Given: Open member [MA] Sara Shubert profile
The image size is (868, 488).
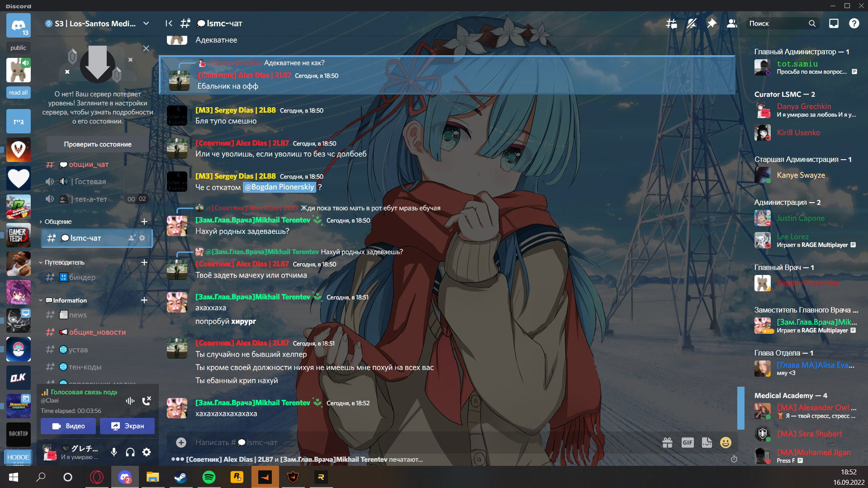Looking at the screenshot, I should tap(805, 434).
